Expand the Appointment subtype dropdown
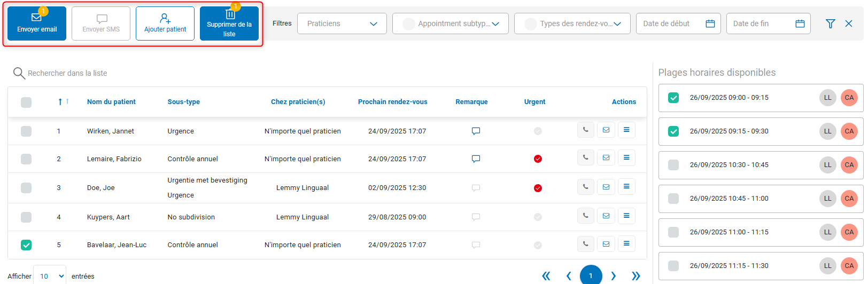This screenshot has height=284, width=868. 450,23
